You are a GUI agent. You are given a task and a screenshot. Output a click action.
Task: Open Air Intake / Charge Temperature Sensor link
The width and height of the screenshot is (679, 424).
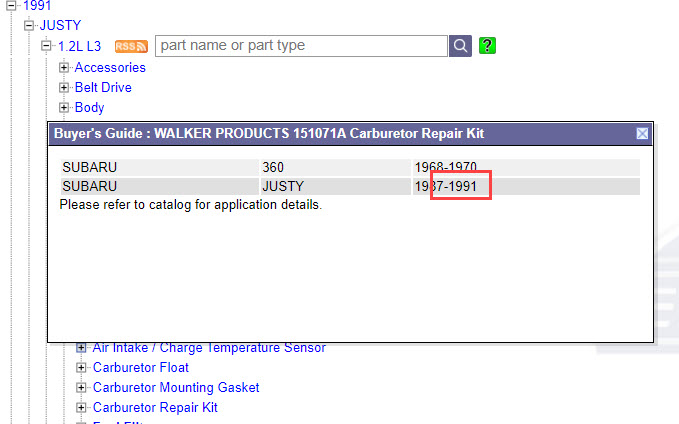[209, 348]
